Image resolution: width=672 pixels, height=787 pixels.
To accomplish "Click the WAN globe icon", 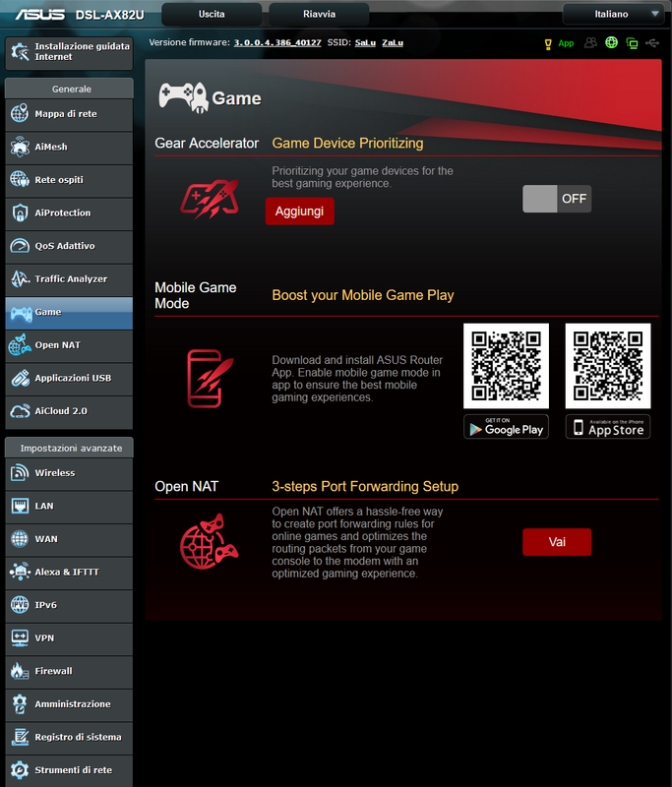I will tap(20, 538).
